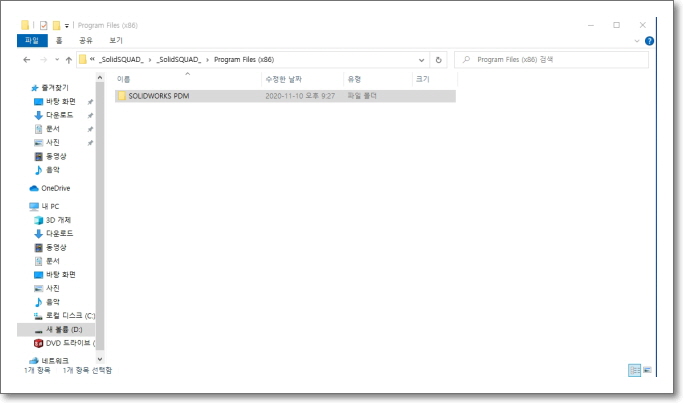Open 사진 under 내 PC
This screenshot has height=404, width=684.
(53, 289)
